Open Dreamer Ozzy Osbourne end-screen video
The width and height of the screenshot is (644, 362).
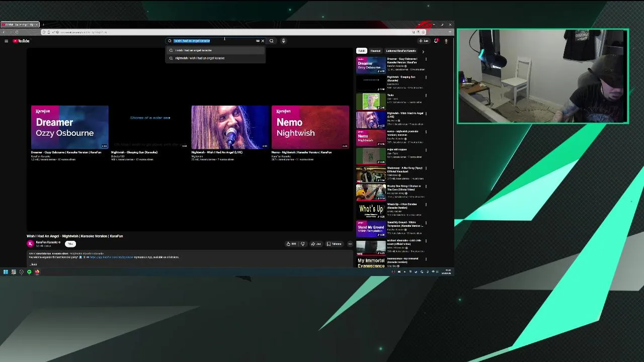point(69,127)
